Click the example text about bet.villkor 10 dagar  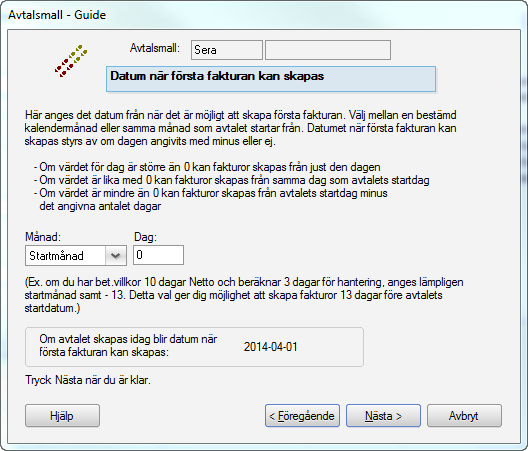[x=244, y=295]
